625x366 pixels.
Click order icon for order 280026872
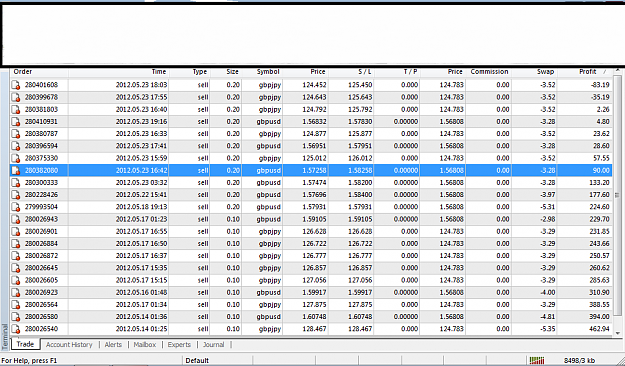click(16, 256)
